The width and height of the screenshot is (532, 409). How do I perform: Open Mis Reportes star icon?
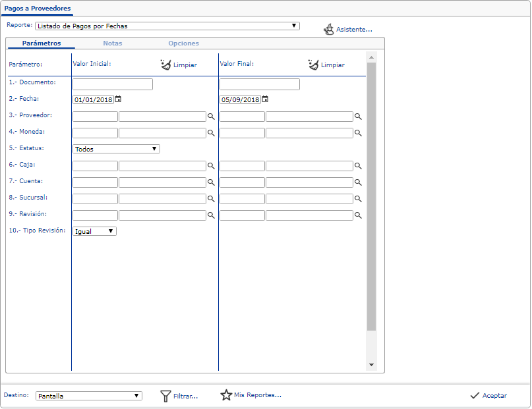[x=226, y=395]
